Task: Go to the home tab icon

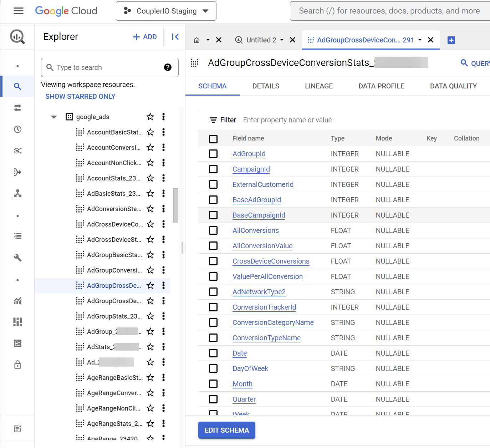Action: pos(196,40)
